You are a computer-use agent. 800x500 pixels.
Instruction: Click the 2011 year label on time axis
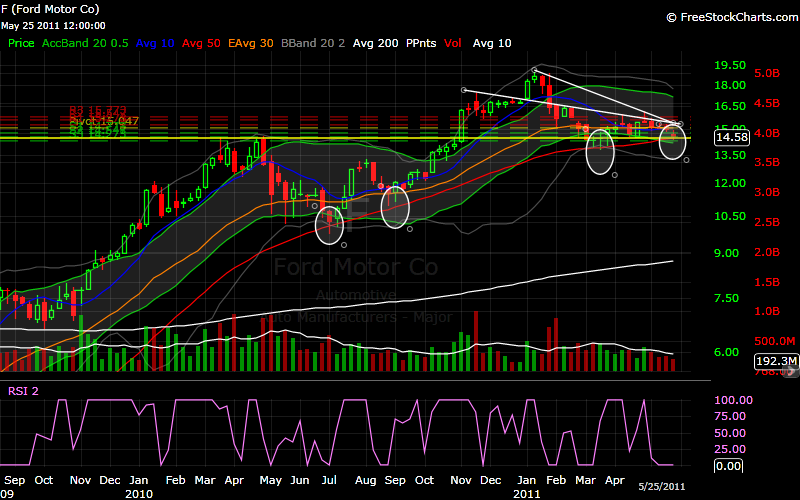(527, 494)
